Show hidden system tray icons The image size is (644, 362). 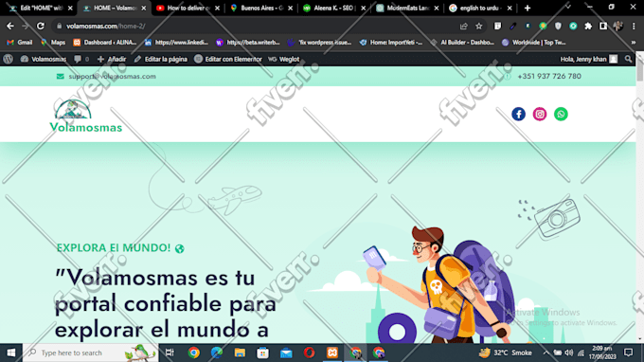tap(546, 353)
